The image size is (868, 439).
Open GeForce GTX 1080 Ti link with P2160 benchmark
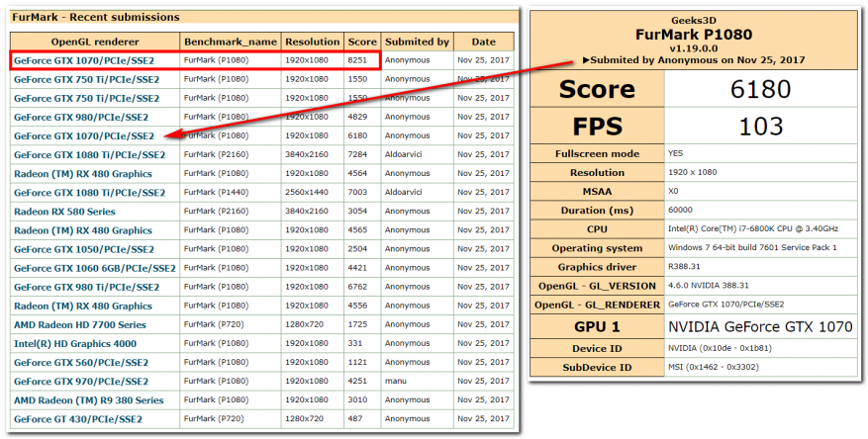pos(90,155)
